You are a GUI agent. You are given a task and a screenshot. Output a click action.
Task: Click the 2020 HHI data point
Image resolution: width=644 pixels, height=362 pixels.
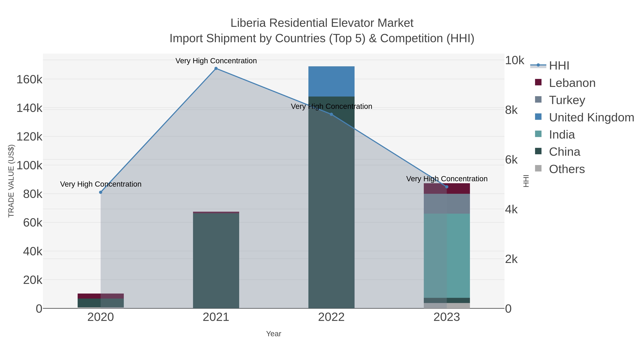pyautogui.click(x=101, y=192)
